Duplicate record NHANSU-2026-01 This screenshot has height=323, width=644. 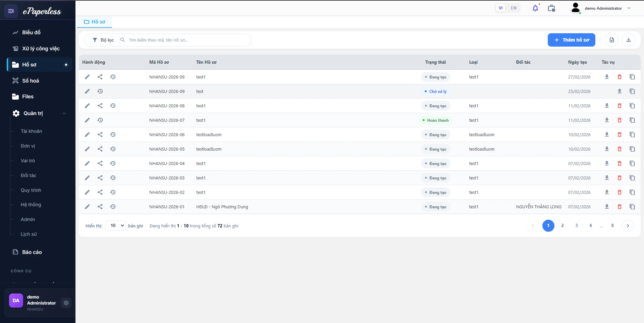632,207
